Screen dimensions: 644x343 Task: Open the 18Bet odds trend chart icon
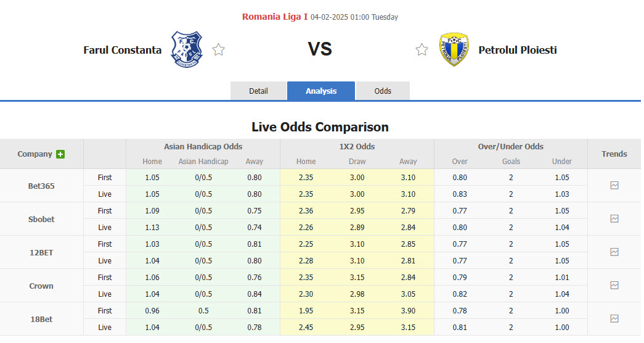pyautogui.click(x=614, y=318)
